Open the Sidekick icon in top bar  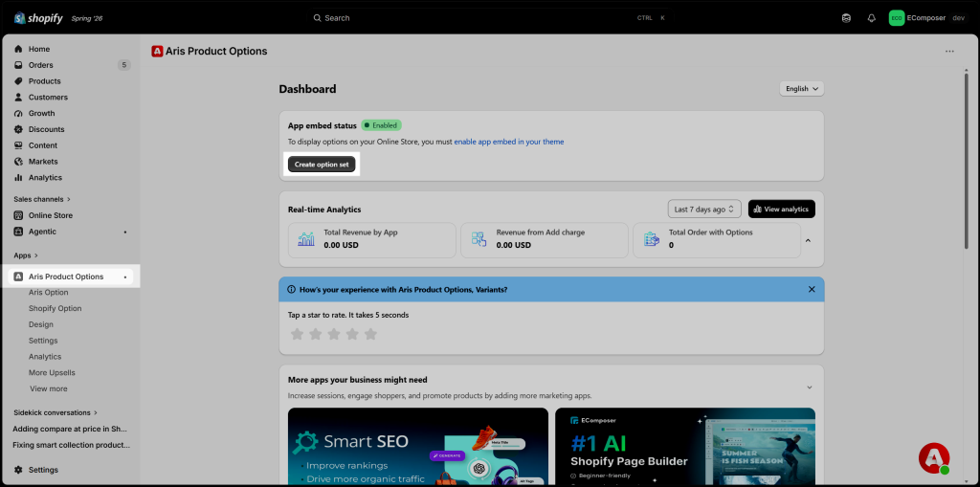pos(846,18)
